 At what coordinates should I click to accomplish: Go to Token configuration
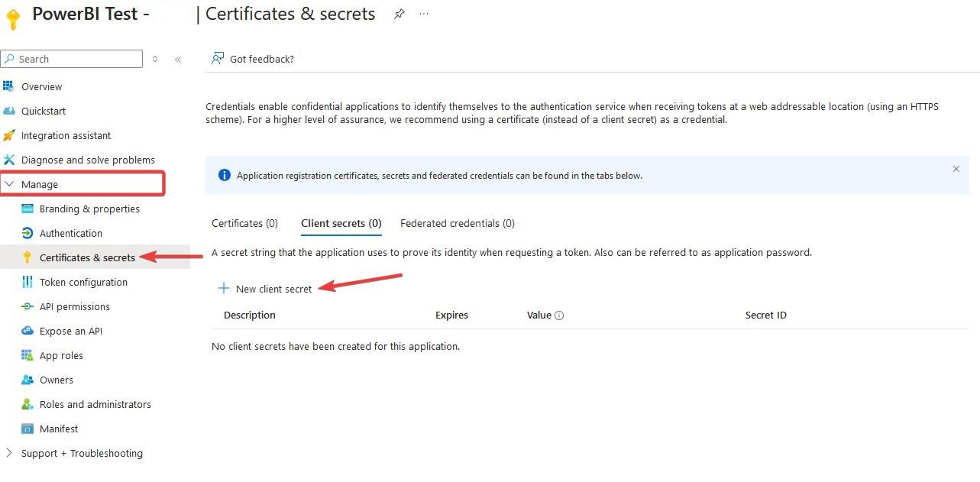tap(83, 282)
